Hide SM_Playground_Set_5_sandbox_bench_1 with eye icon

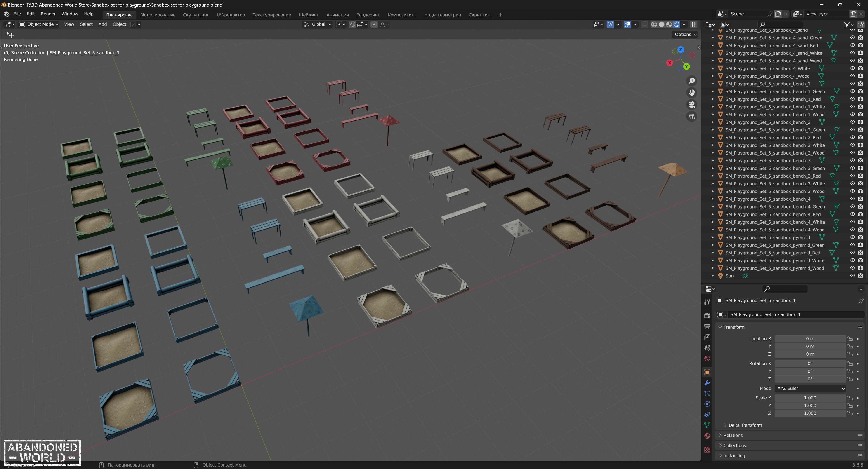pos(852,84)
